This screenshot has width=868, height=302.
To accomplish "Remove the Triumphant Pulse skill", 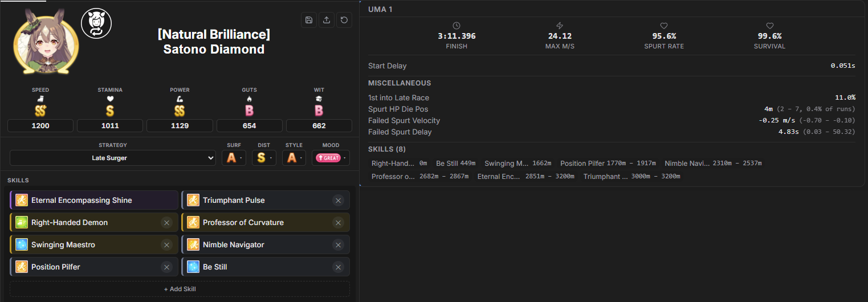I will pos(338,200).
